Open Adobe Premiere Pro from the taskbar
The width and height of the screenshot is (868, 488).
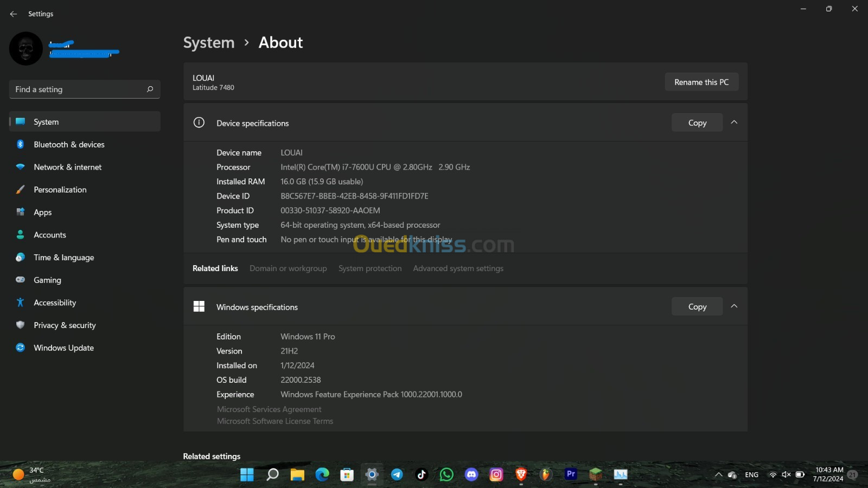[x=571, y=474]
